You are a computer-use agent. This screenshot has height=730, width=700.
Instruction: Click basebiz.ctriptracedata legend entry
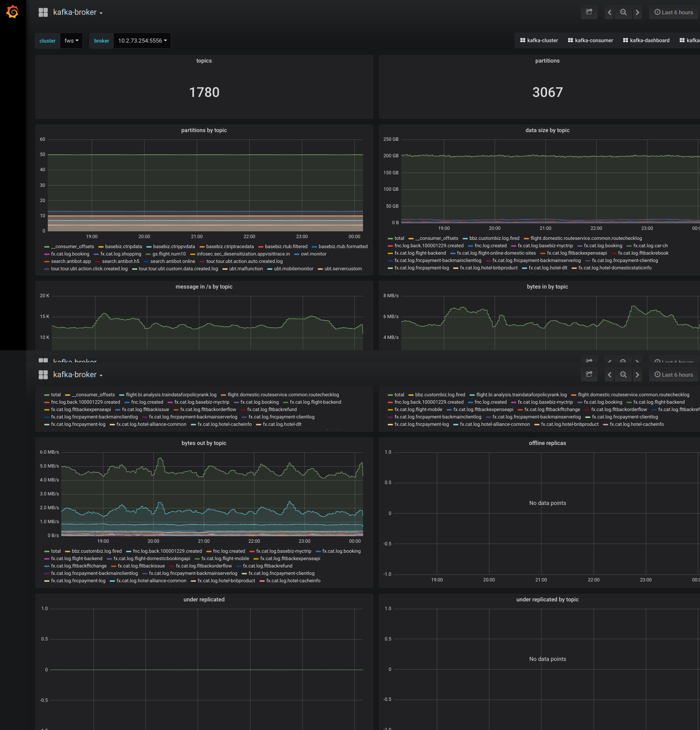(x=230, y=247)
